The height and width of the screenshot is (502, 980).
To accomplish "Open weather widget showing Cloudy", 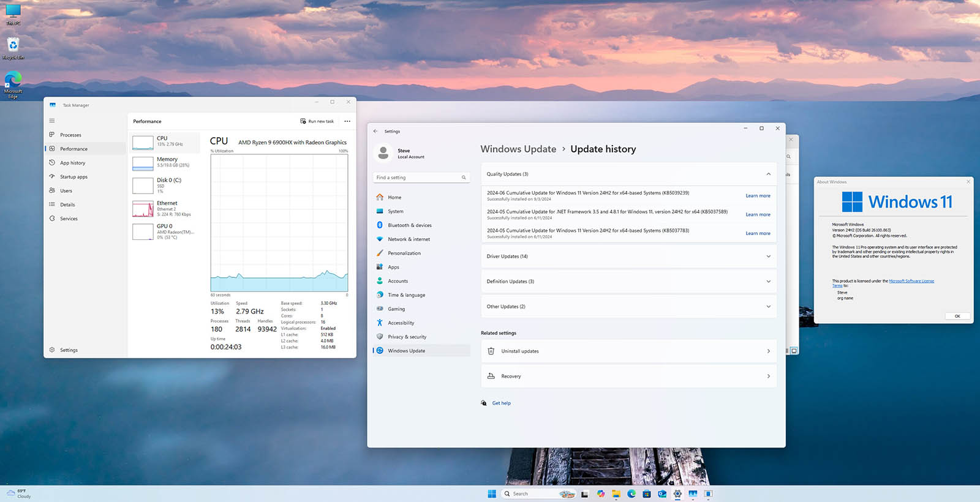I will [x=19, y=493].
